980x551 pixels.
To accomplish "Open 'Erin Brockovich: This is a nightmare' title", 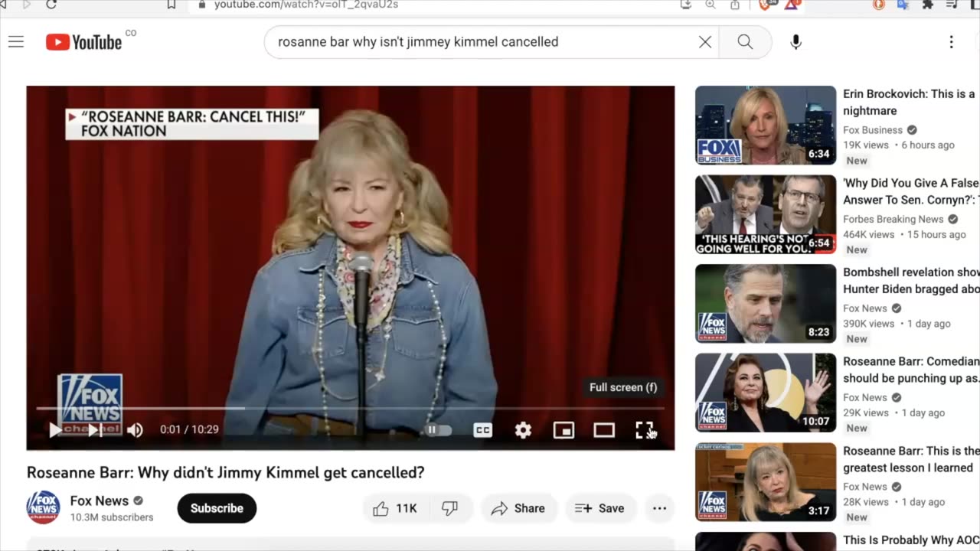I will [910, 102].
